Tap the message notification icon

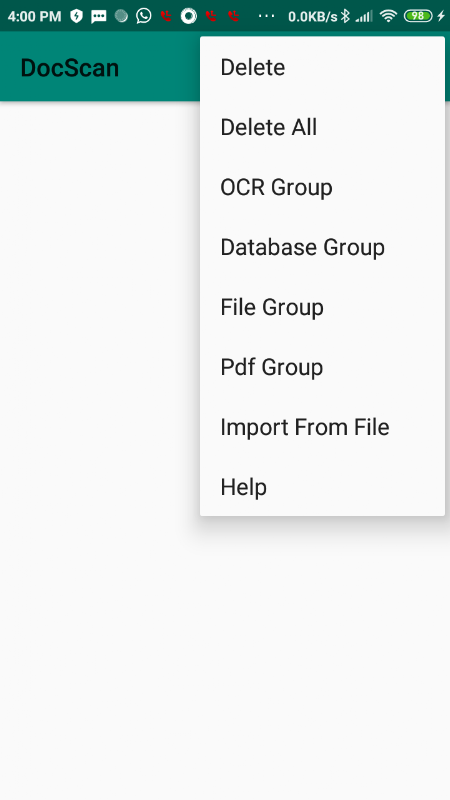98,16
